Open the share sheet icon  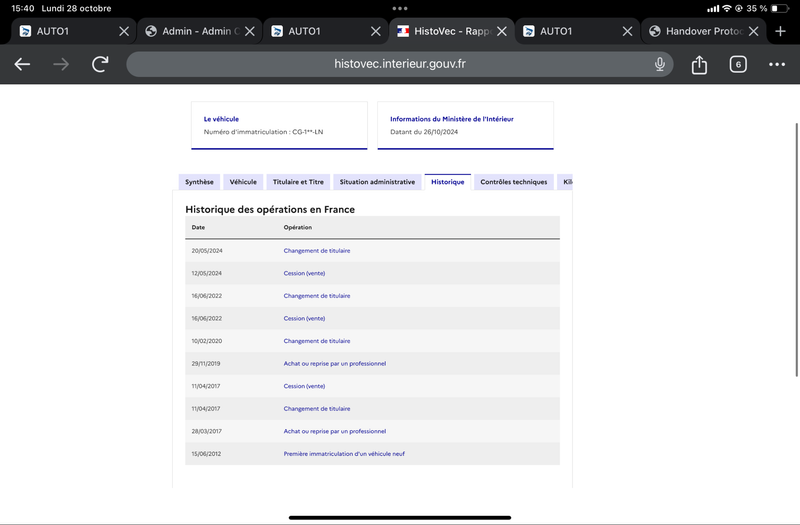tap(699, 64)
